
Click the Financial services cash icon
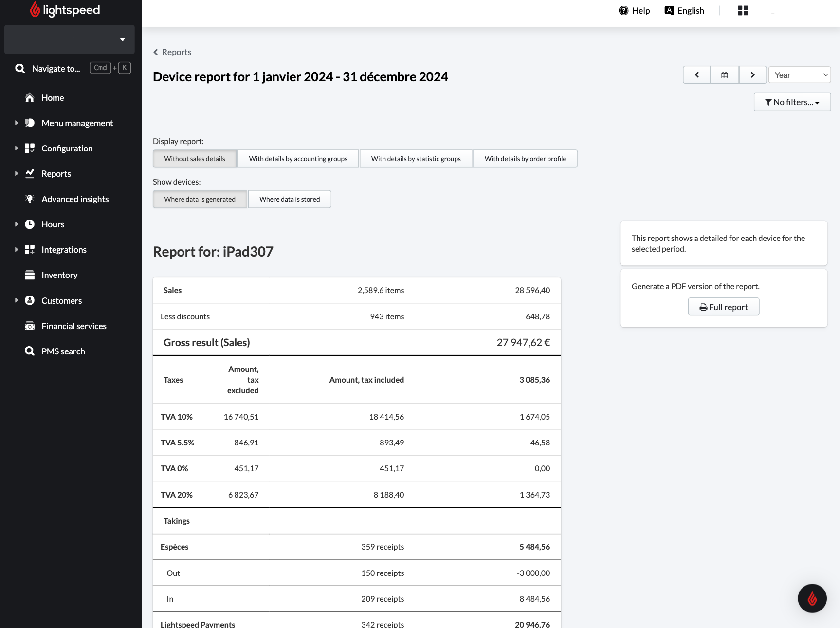(30, 326)
